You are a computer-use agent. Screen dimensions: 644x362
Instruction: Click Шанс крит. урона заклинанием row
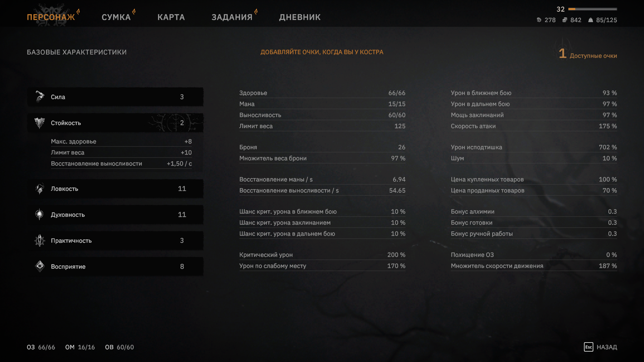click(x=322, y=223)
